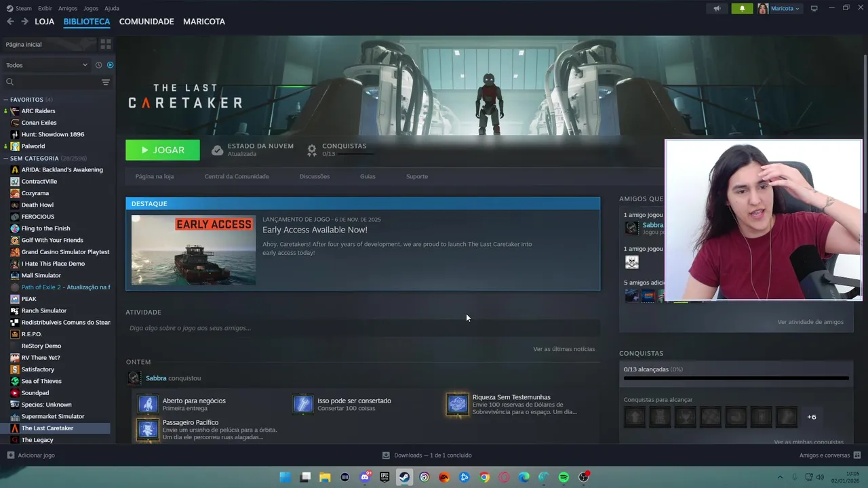This screenshot has width=868, height=488.
Task: Select R.E.P.O. in the games list
Action: [x=31, y=334]
